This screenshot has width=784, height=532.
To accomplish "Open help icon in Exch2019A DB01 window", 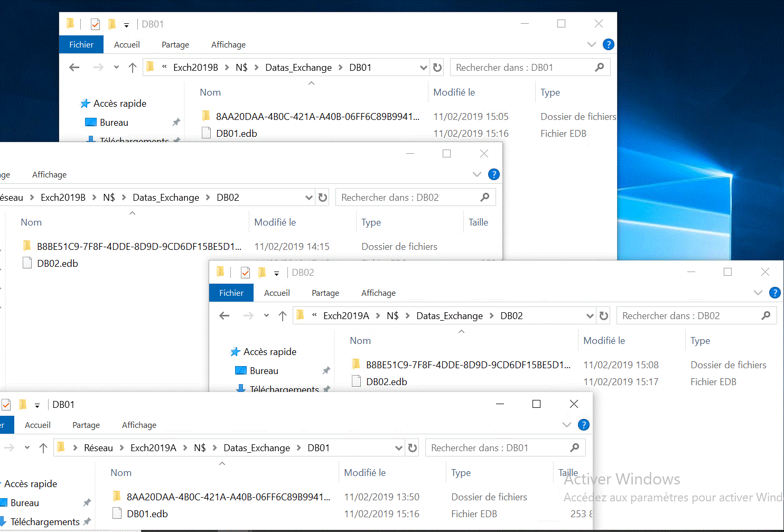I will tap(584, 425).
